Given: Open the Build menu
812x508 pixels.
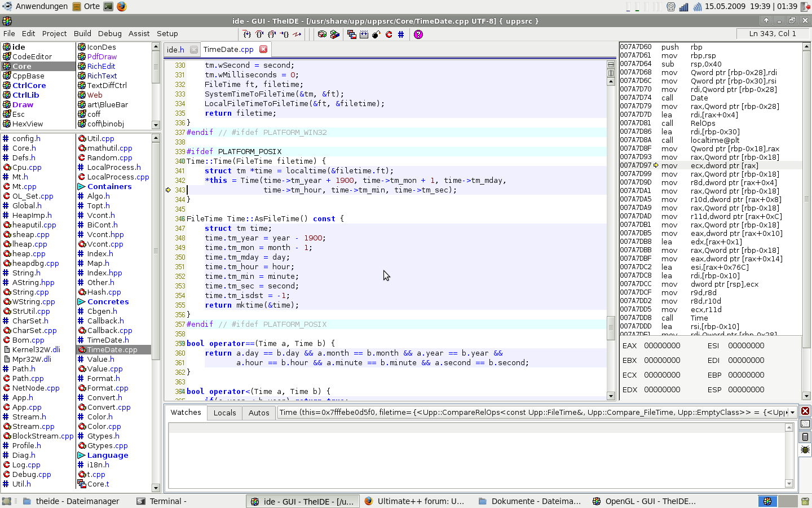Looking at the screenshot, I should [x=82, y=34].
